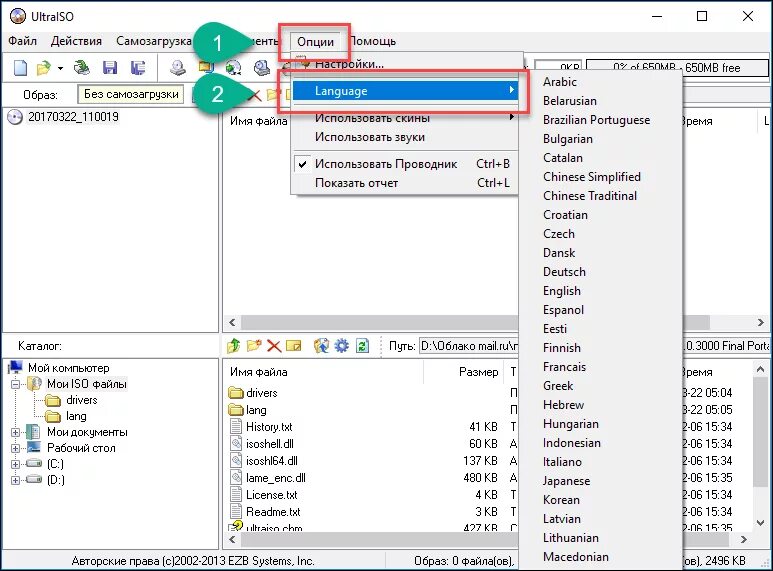Click the Add files to image icon
The width and height of the screenshot is (773, 571).
pyautogui.click(x=321, y=346)
